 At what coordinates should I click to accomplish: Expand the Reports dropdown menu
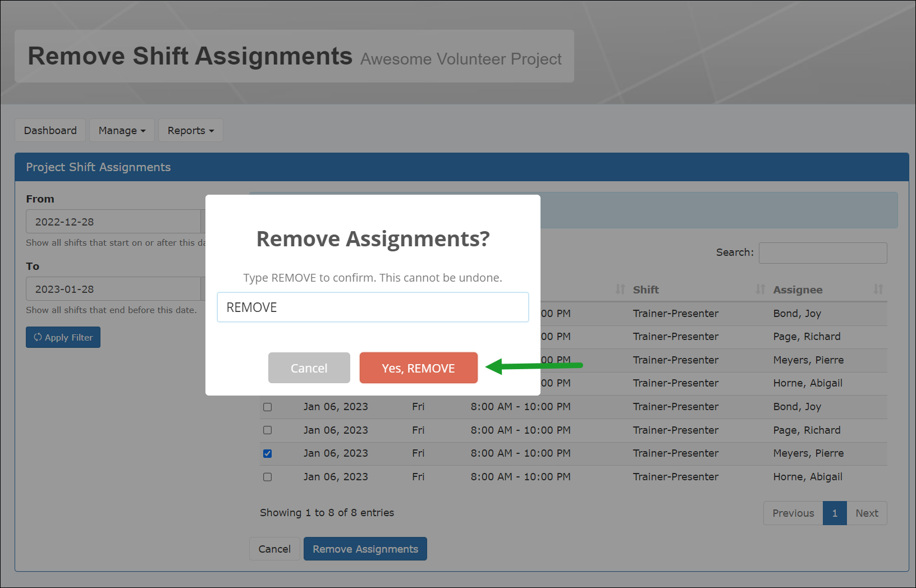190,130
